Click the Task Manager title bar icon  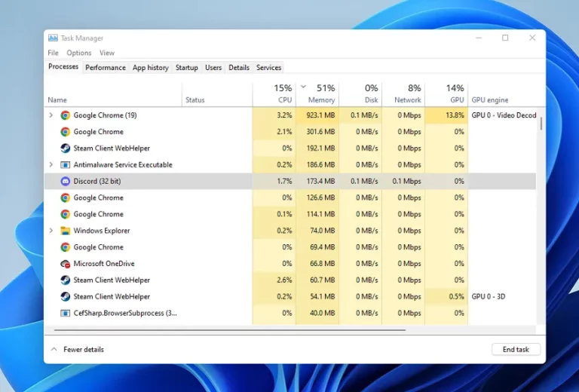point(54,38)
